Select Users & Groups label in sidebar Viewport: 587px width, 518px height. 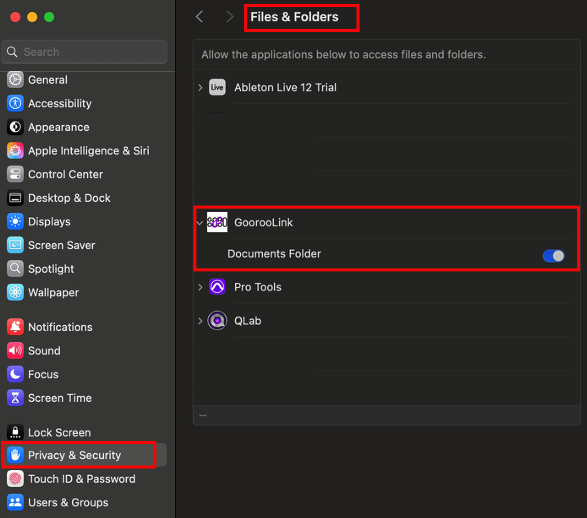tap(68, 502)
